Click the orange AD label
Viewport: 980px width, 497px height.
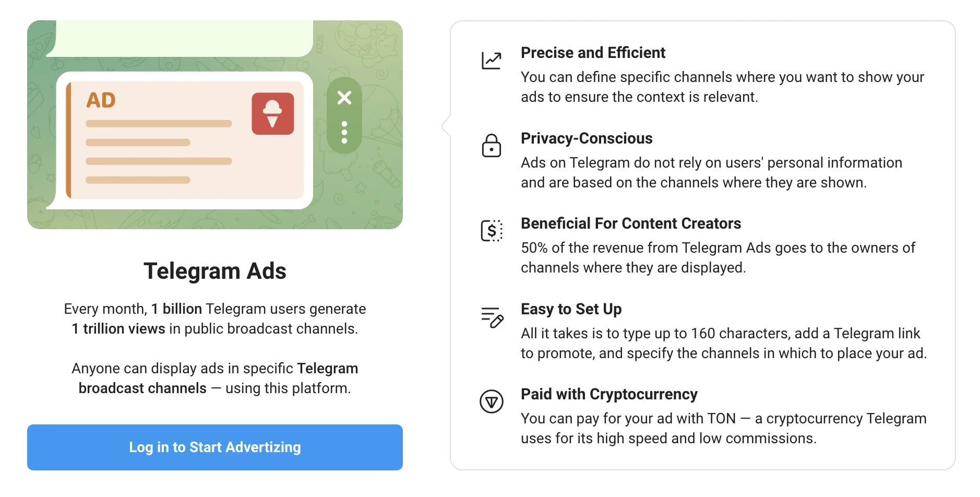coord(101,100)
